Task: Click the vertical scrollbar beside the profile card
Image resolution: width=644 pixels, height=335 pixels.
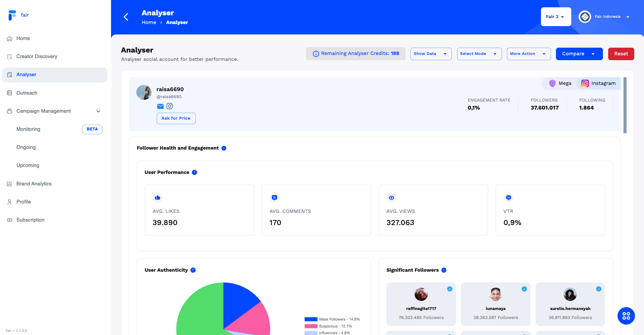Action: tap(625, 105)
